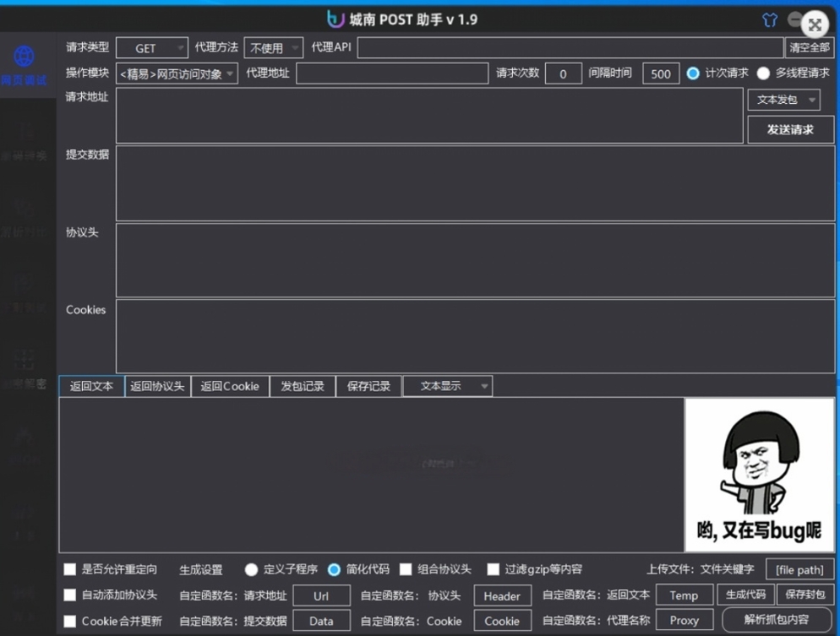840x636 pixels.
Task: Click the 城南 POST 助手 app logo
Action: click(335, 19)
